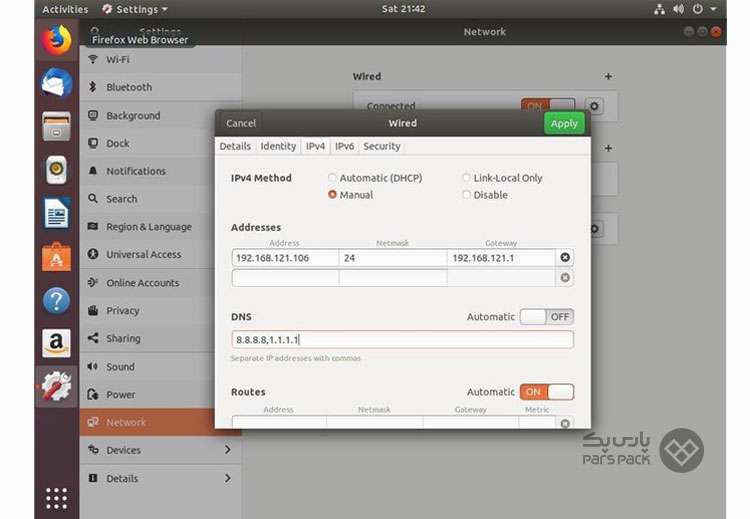Screen dimensions: 750x519
Task: Launch Thunderbird mail from the dock
Action: (56, 83)
